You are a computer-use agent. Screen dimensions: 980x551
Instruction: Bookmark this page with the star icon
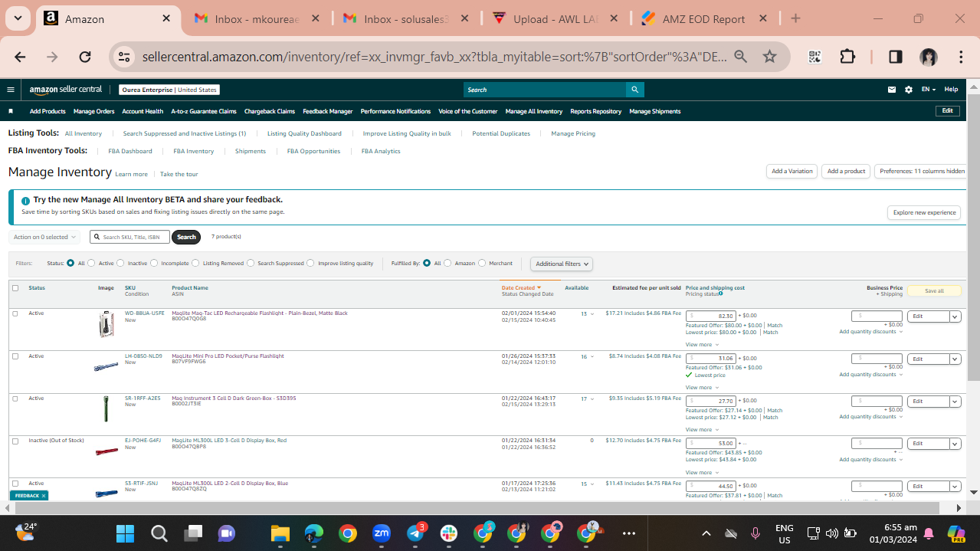(770, 57)
